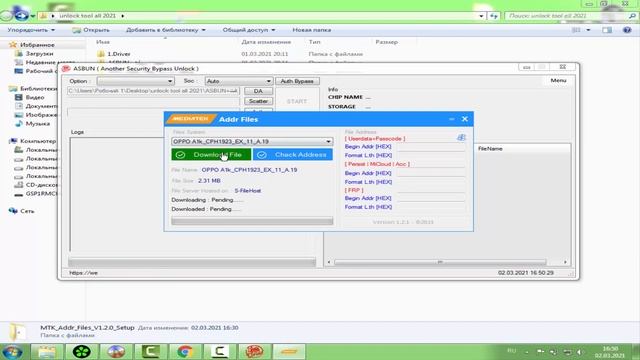Click Begin Addr field under Userdata+Passcode

(x=431, y=147)
